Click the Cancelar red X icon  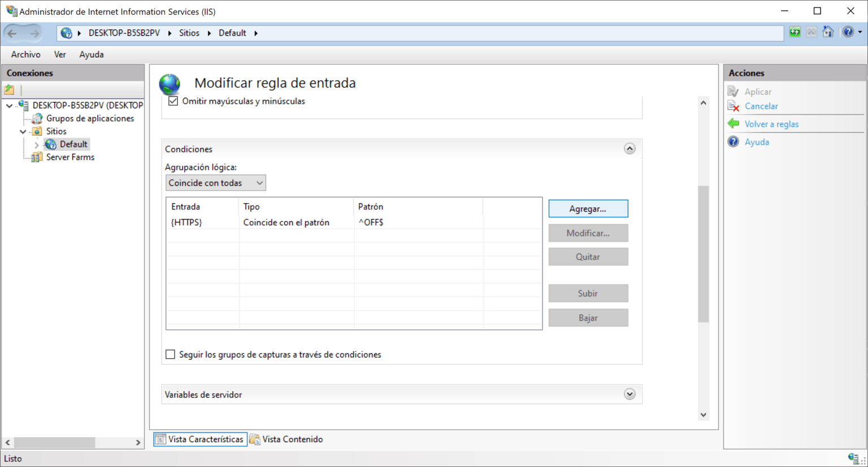point(734,106)
